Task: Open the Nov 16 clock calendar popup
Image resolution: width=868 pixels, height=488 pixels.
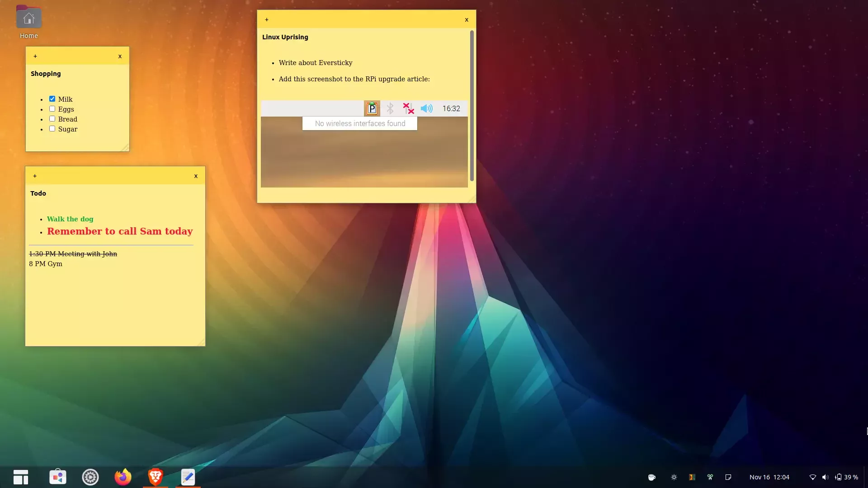Action: point(769,477)
